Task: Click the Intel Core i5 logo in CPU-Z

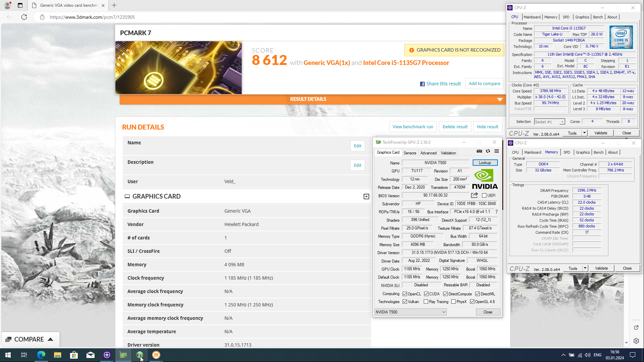Action: point(621,37)
